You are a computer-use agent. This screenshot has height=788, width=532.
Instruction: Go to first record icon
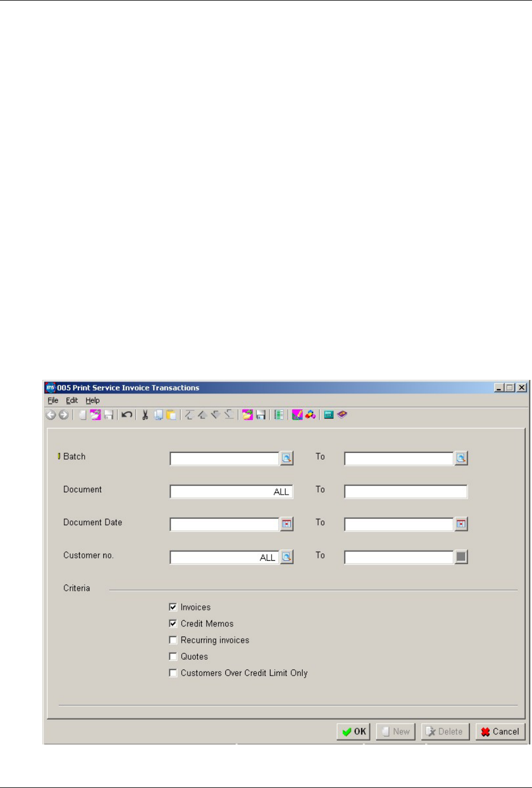coord(189,415)
